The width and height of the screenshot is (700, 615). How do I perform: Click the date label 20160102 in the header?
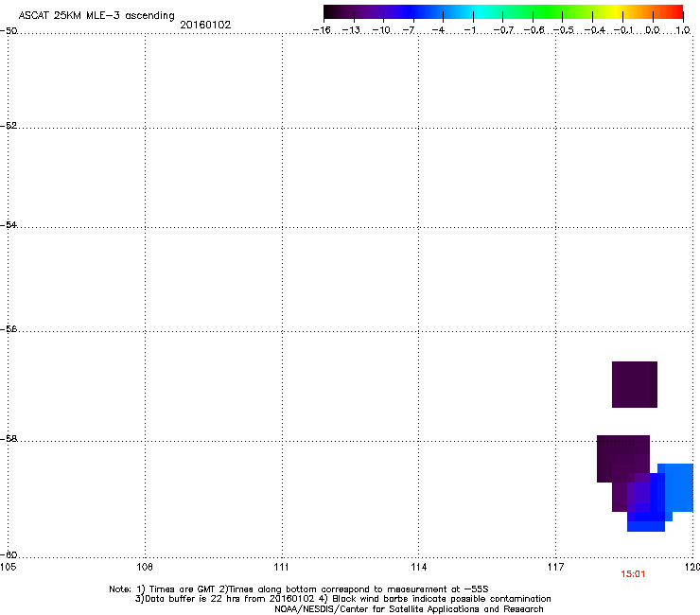click(x=205, y=25)
